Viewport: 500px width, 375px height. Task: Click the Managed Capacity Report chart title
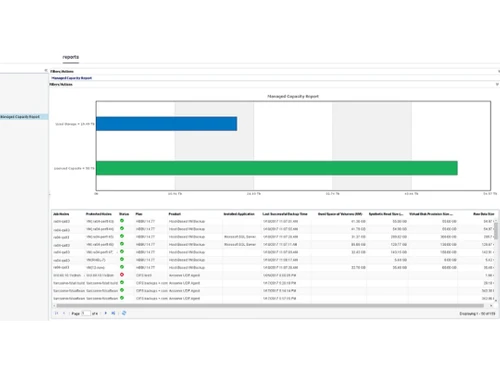pos(293,96)
